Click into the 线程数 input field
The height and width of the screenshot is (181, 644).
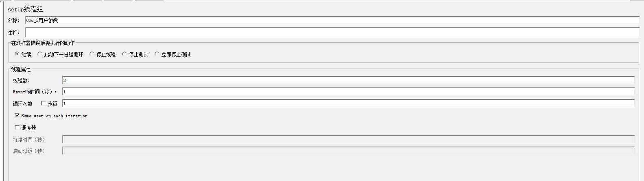click(348, 80)
